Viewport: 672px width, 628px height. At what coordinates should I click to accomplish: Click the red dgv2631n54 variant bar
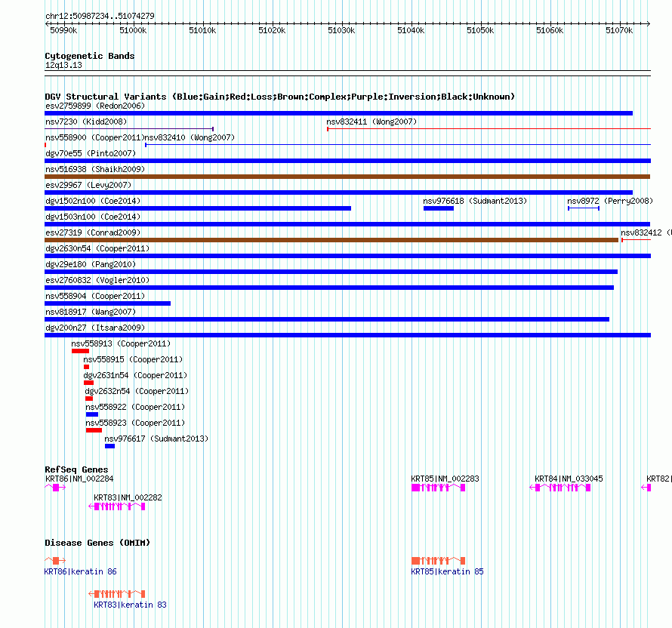pyautogui.click(x=88, y=383)
